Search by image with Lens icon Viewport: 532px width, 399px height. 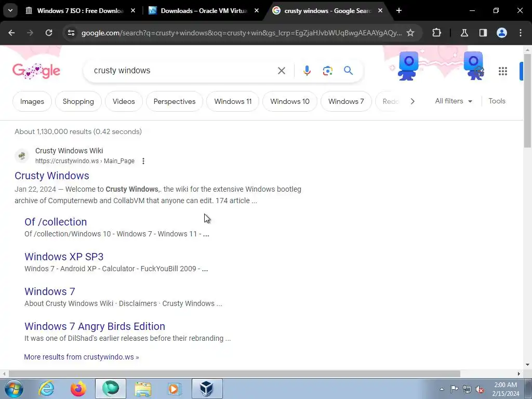(327, 71)
